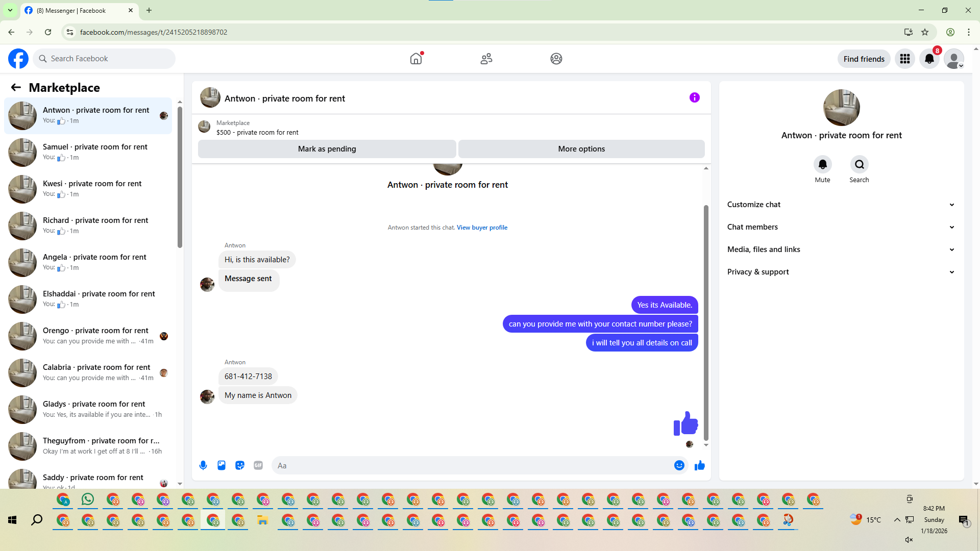Go to the Facebook Home tab
The width and height of the screenshot is (980, 551).
tap(416, 59)
